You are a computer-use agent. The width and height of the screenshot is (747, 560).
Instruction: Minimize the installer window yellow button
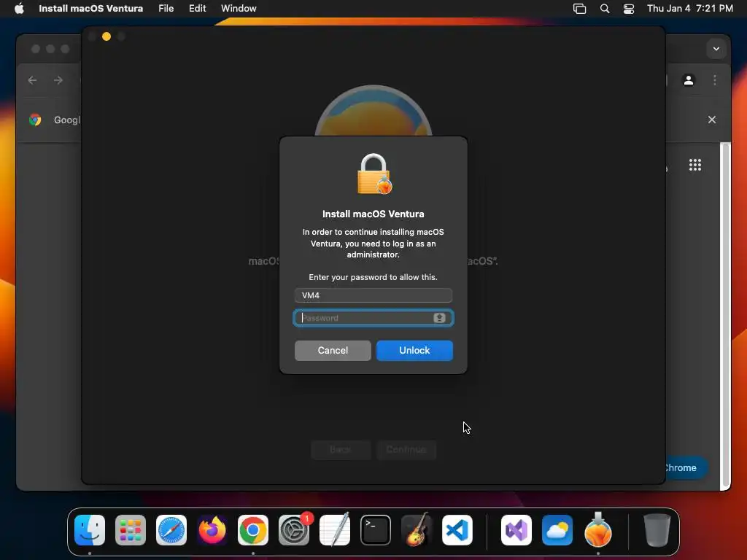tap(107, 36)
